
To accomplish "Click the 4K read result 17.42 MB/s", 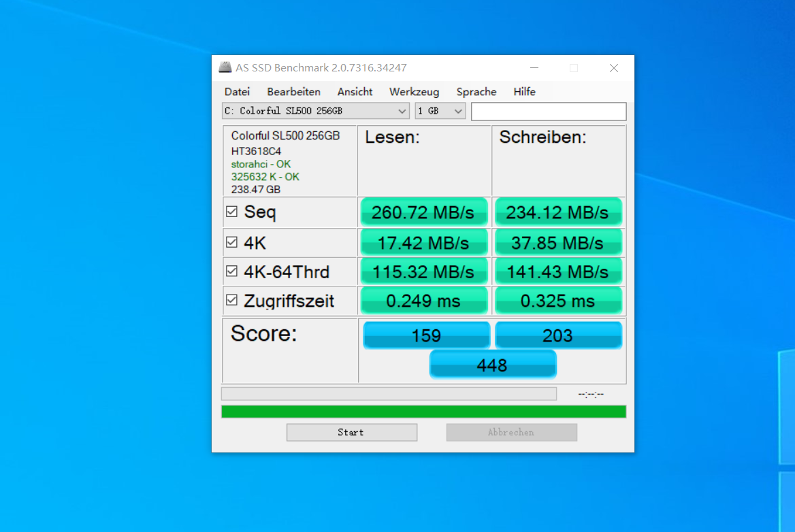I will click(x=424, y=243).
